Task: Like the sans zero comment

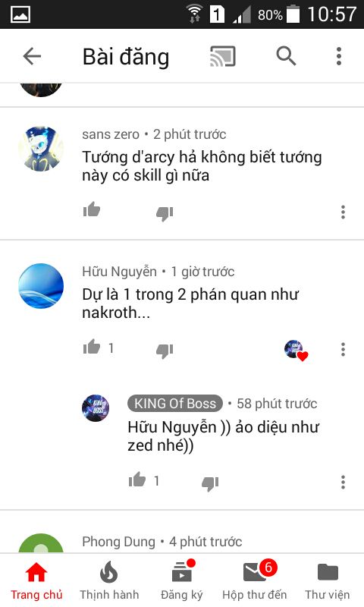Action: pos(92,211)
